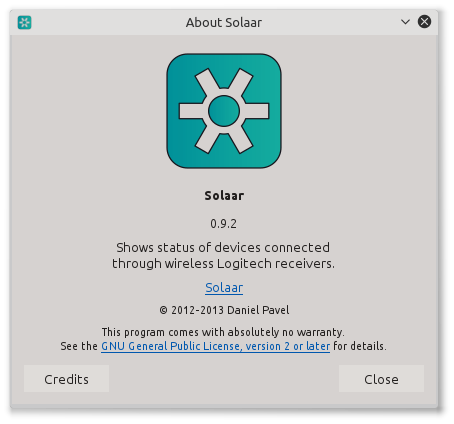Screen dimensions: 454x424
Task: Click the "See the" text before license link
Action: tap(79, 346)
